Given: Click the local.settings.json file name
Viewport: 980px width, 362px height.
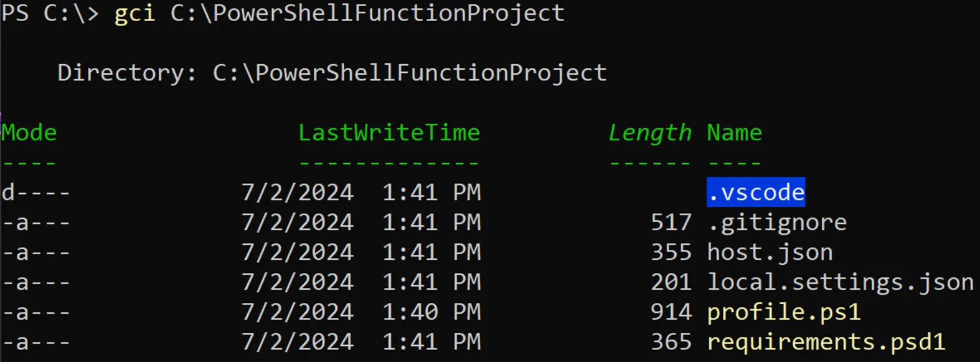Looking at the screenshot, I should [841, 282].
